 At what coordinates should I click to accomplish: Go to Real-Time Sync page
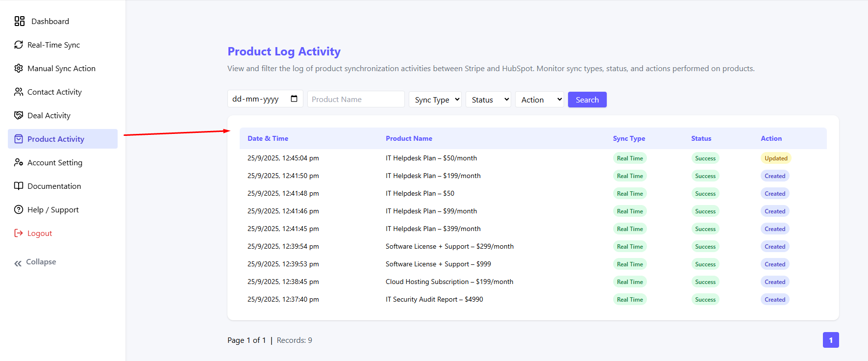pos(63,45)
